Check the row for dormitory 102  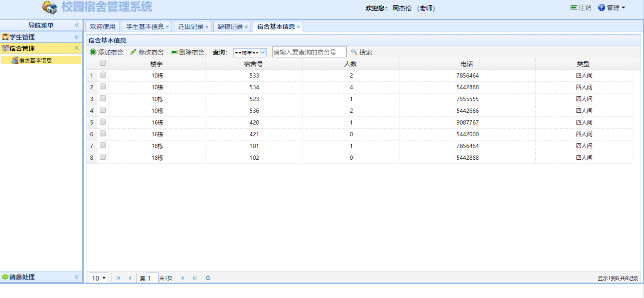(103, 157)
